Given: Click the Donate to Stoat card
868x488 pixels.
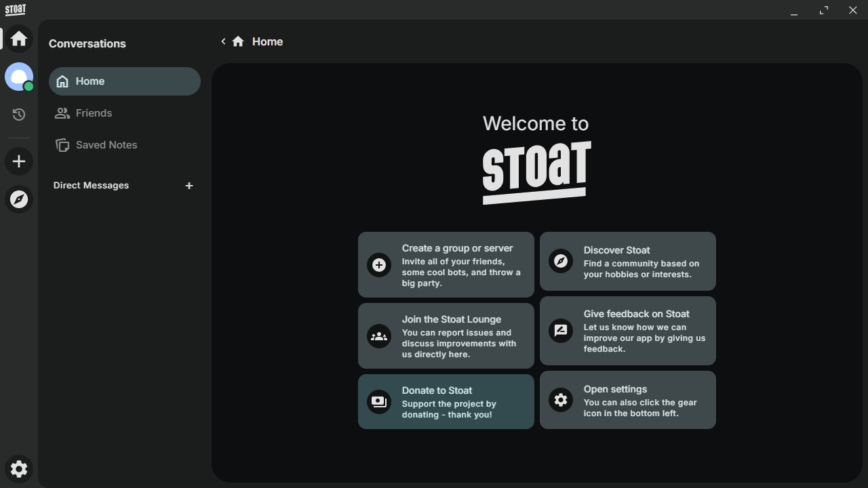Looking at the screenshot, I should (x=446, y=401).
